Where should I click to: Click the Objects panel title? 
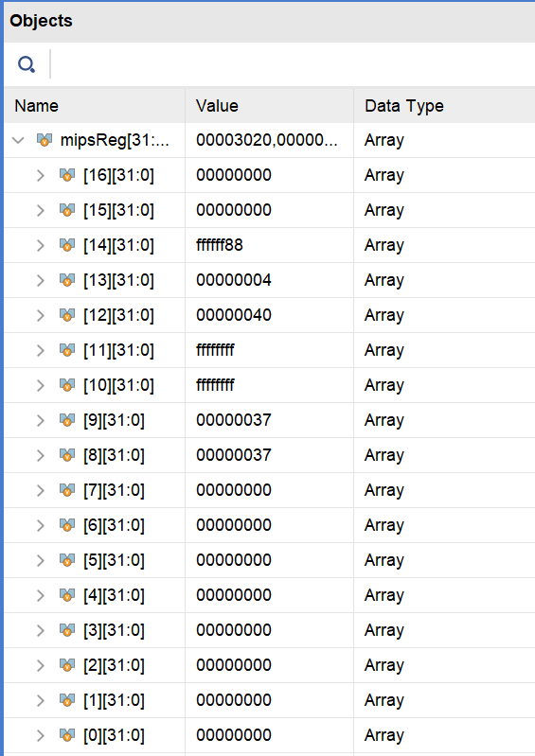coord(41,21)
